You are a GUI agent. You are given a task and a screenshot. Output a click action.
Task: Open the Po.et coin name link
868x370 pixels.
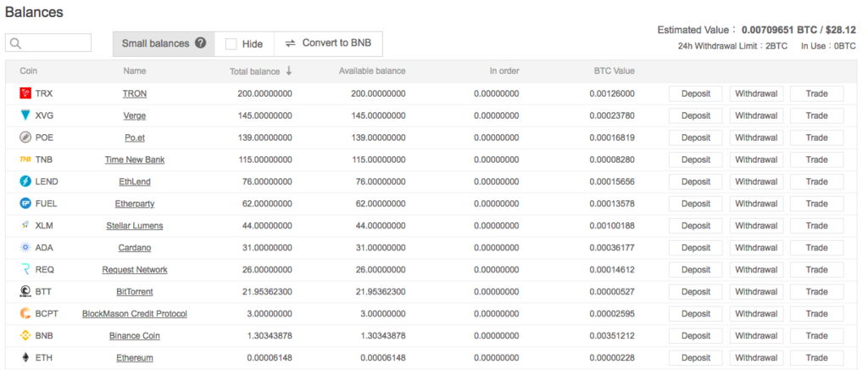(x=135, y=137)
